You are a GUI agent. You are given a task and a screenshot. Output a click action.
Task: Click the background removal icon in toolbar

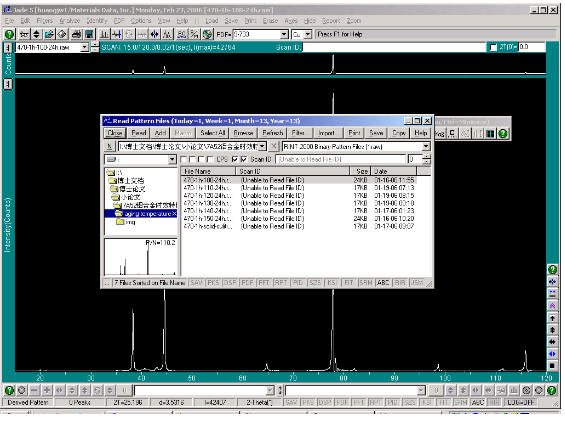coord(116,34)
